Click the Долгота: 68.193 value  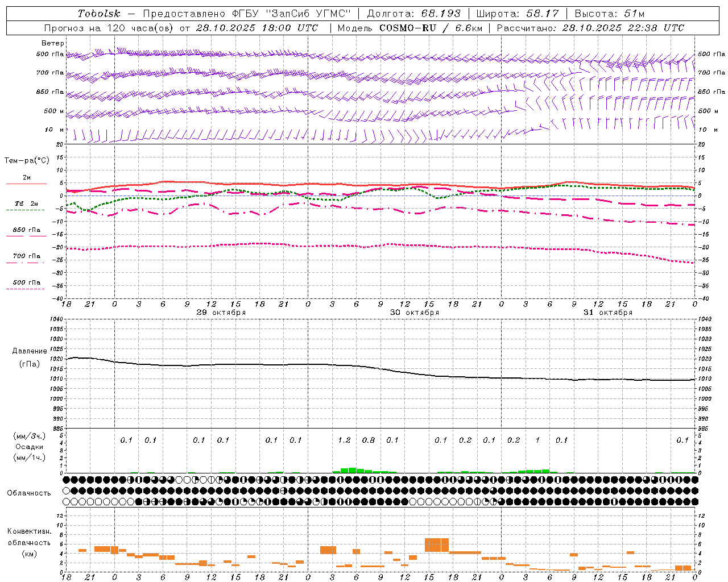click(x=413, y=14)
